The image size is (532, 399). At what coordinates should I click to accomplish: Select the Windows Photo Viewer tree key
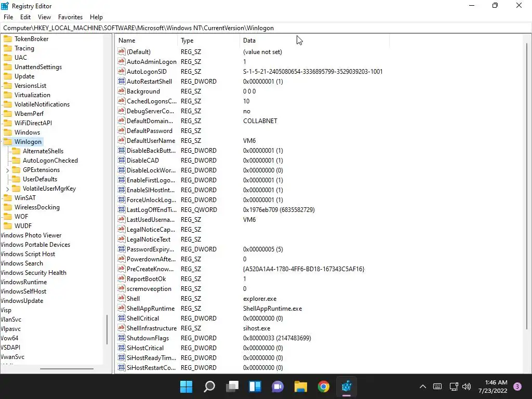click(x=31, y=235)
